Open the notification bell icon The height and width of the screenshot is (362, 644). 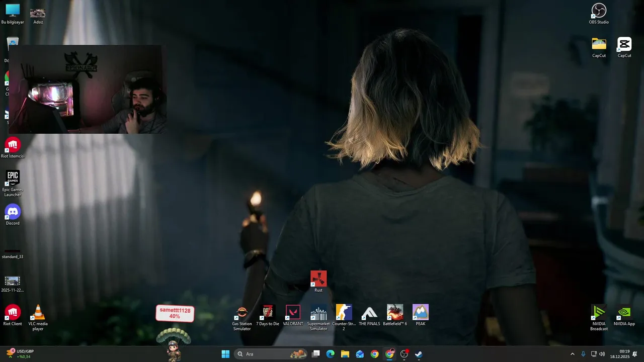(635, 354)
